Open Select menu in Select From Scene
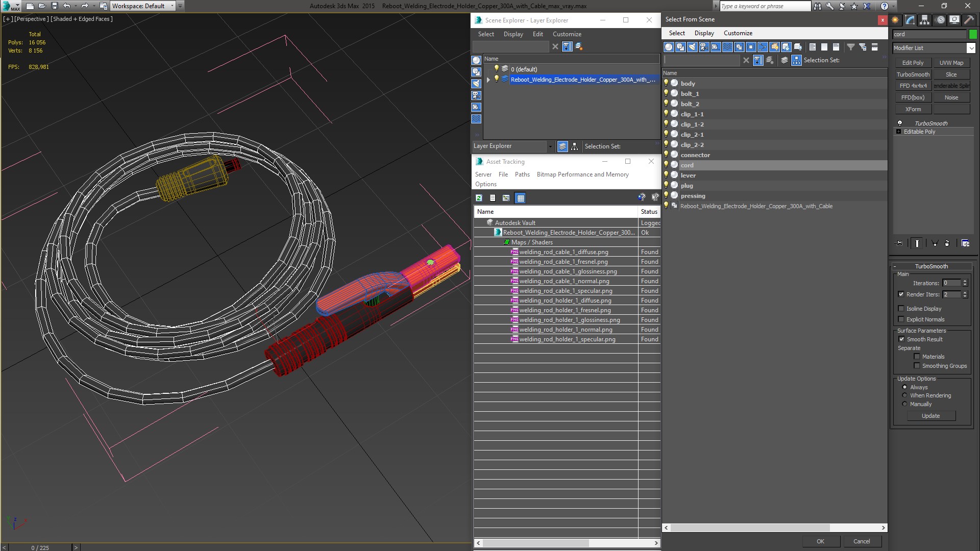This screenshot has width=980, height=551. (x=677, y=33)
